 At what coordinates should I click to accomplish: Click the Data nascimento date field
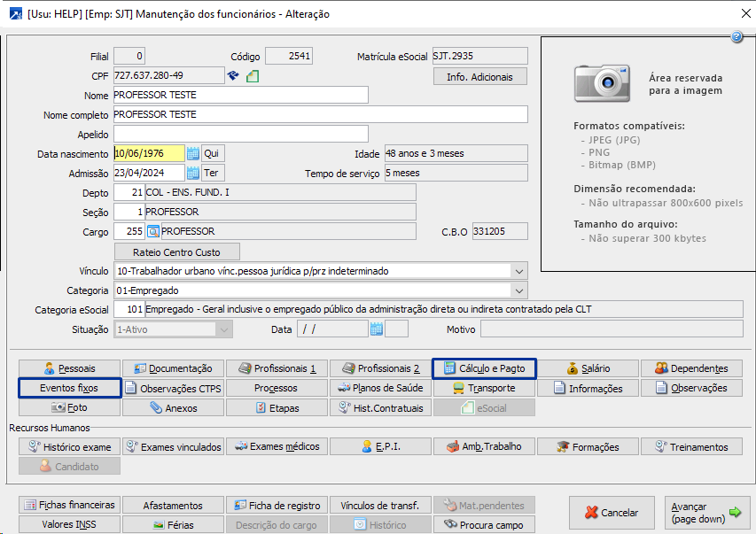(x=149, y=154)
